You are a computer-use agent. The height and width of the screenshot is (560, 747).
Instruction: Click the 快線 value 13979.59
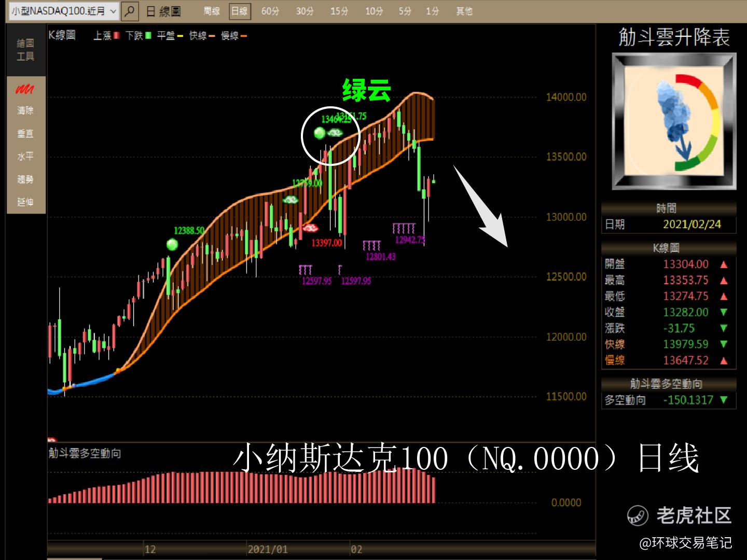(686, 344)
